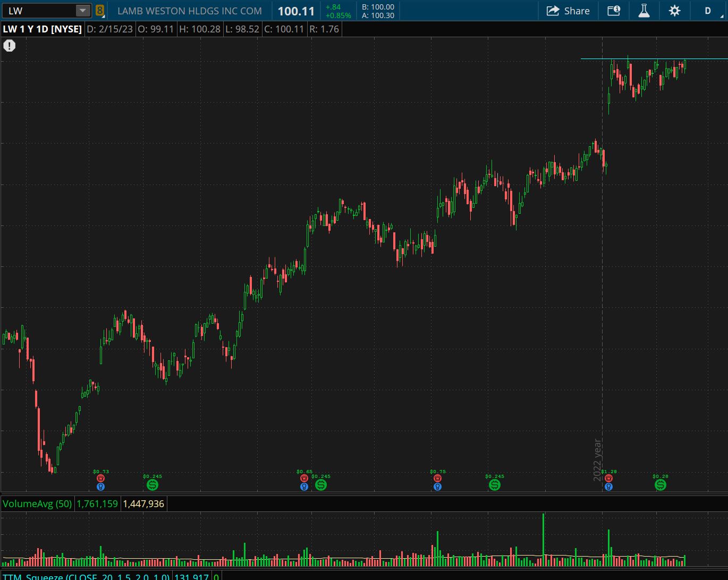The height and width of the screenshot is (580, 728).
Task: Open the D timeframe selector
Action: pyautogui.click(x=707, y=11)
